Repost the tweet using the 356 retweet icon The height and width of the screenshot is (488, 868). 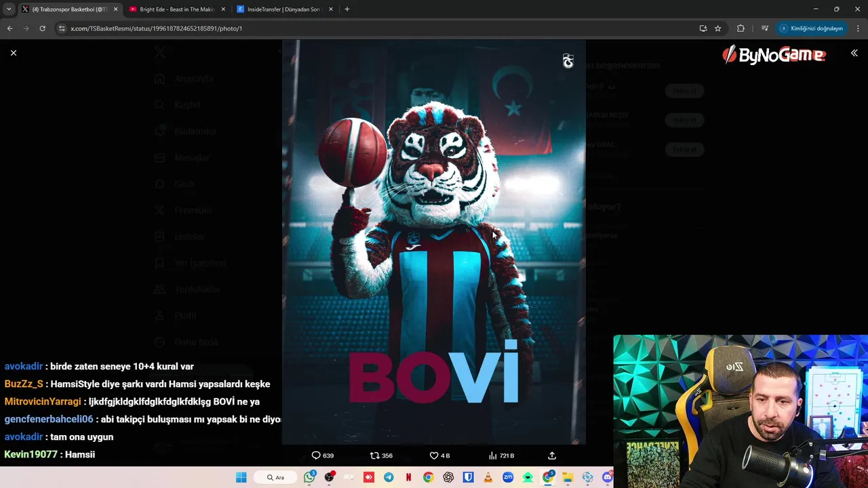coord(381,455)
